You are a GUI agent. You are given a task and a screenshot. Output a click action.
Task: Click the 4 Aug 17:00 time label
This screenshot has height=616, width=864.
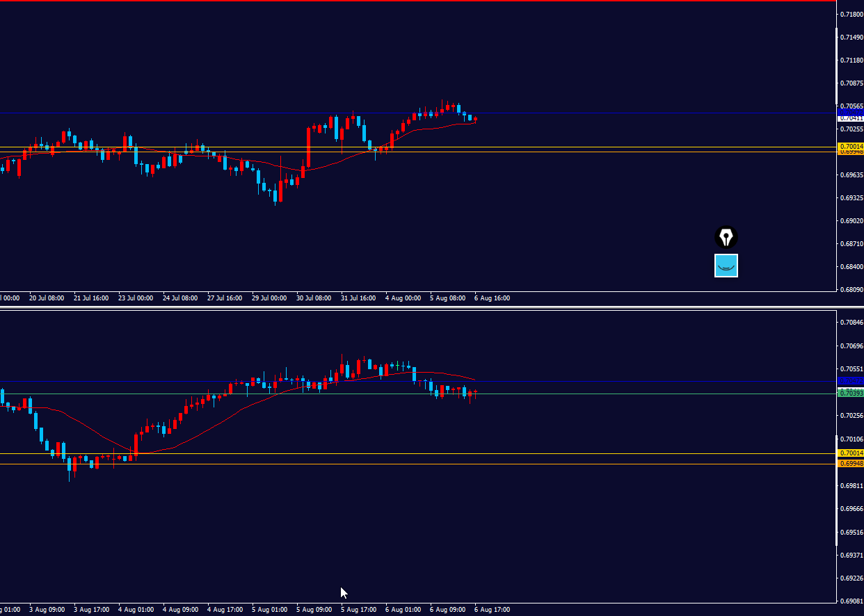pos(225,610)
